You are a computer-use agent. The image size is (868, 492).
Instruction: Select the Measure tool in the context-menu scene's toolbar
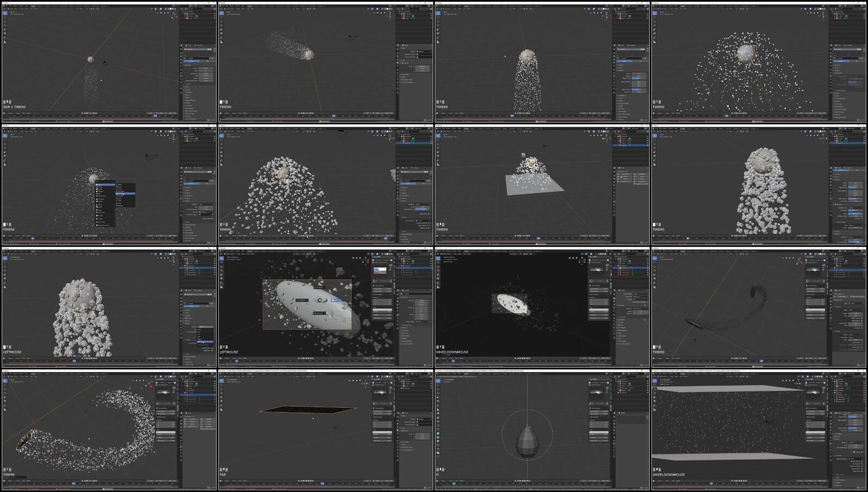(x=5, y=163)
